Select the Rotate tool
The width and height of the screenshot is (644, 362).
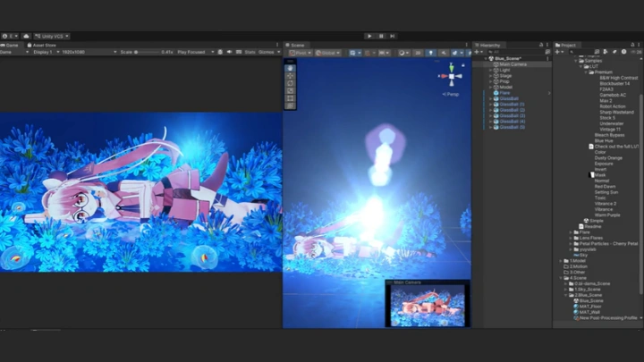(290, 83)
